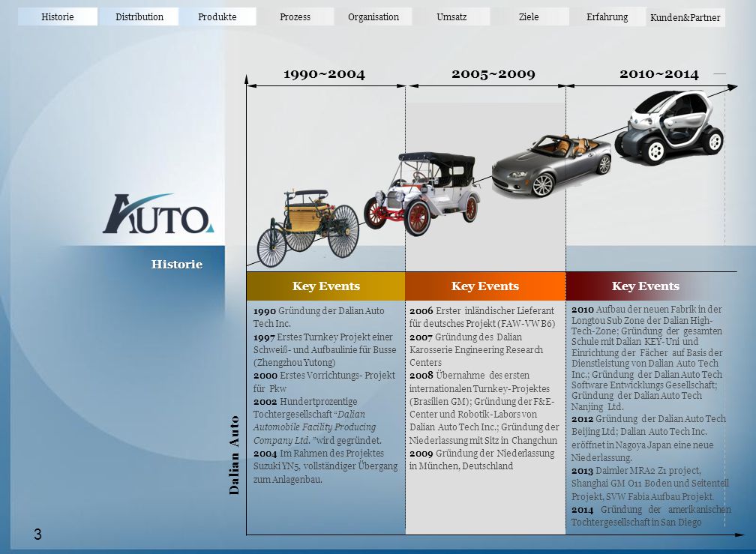This screenshot has height=554, width=756.
Task: Click the gold Key Events header
Action: [326, 286]
